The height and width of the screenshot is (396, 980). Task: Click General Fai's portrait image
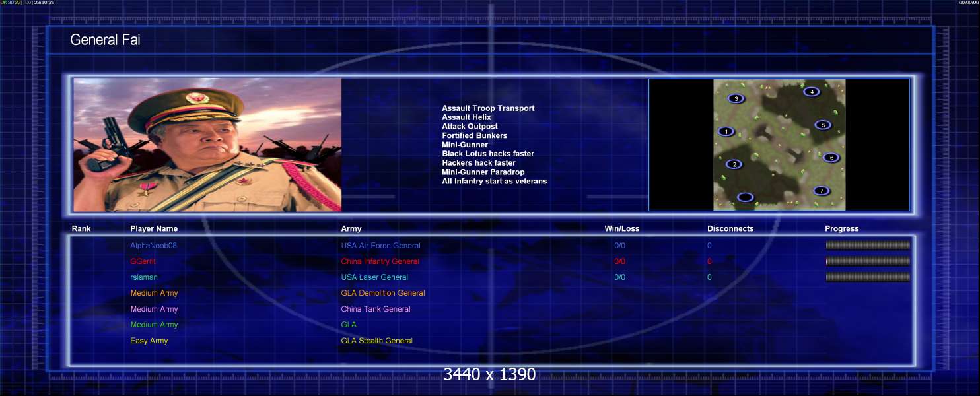pos(207,145)
